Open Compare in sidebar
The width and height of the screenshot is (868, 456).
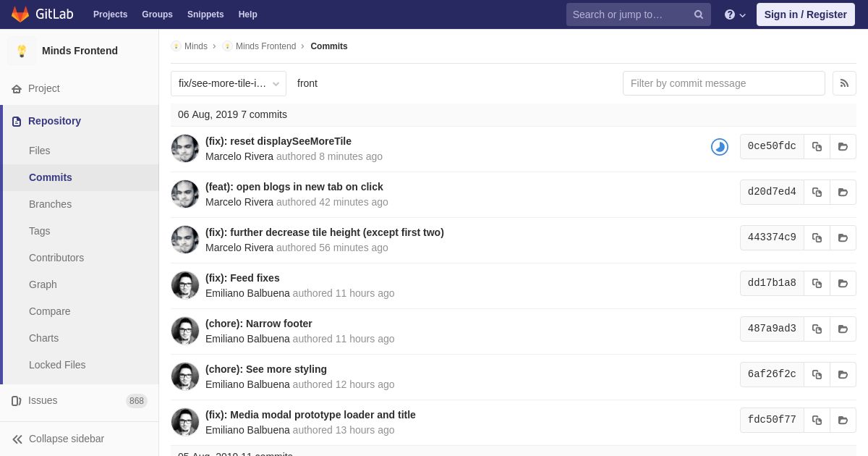pyautogui.click(x=50, y=311)
